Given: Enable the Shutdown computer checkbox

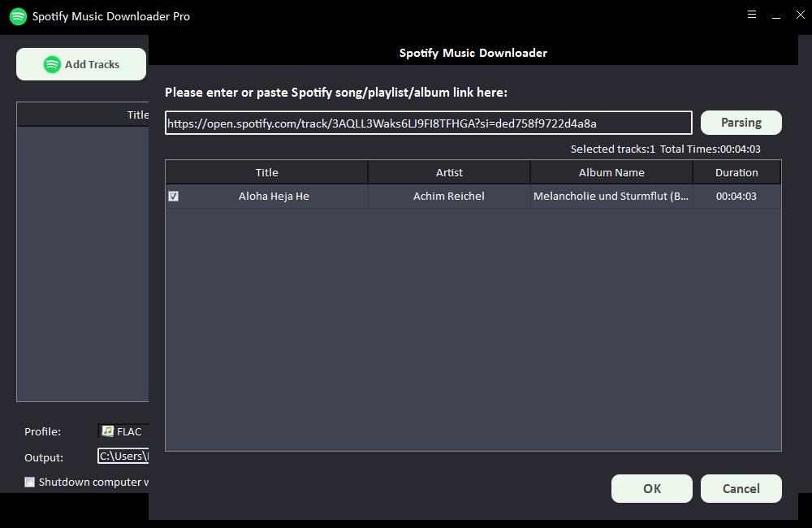Looking at the screenshot, I should click(30, 482).
